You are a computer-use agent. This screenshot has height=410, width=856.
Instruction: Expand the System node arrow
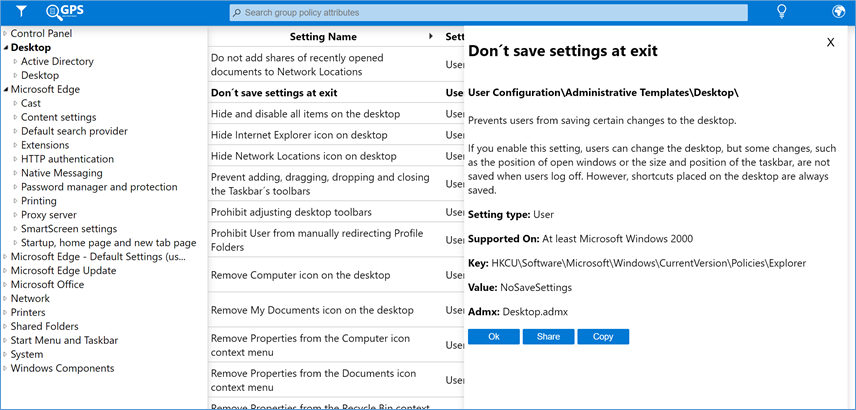coord(5,354)
